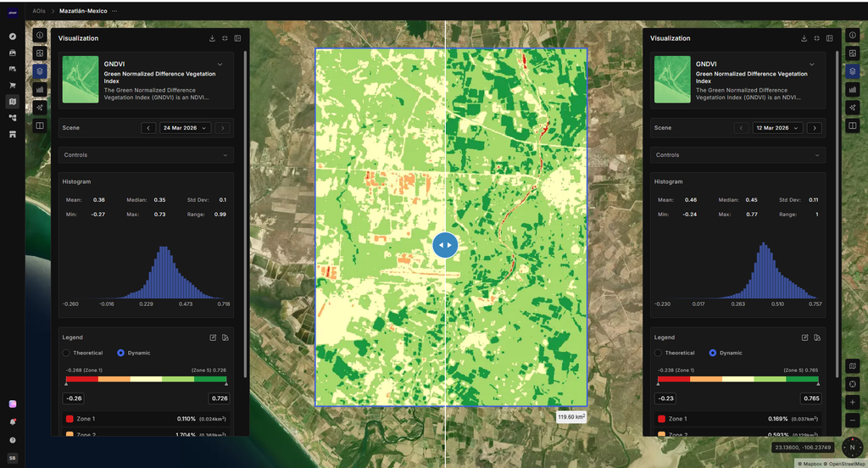This screenshot has width=868, height=468.
Task: Go to previous scene in left panel
Action: click(148, 128)
